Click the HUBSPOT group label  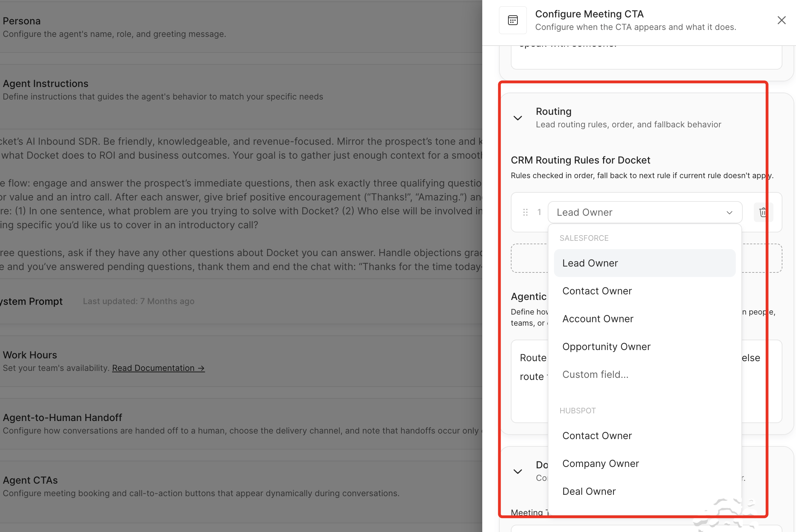(578, 411)
